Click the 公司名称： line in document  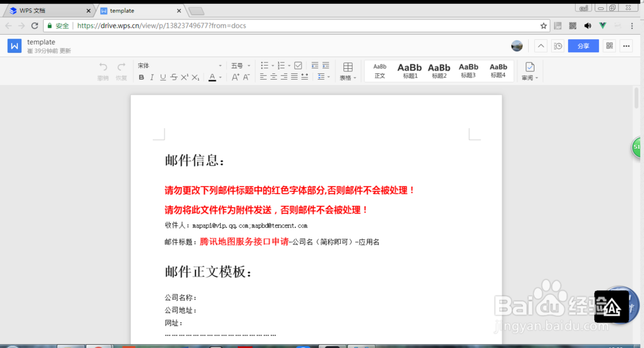click(181, 298)
